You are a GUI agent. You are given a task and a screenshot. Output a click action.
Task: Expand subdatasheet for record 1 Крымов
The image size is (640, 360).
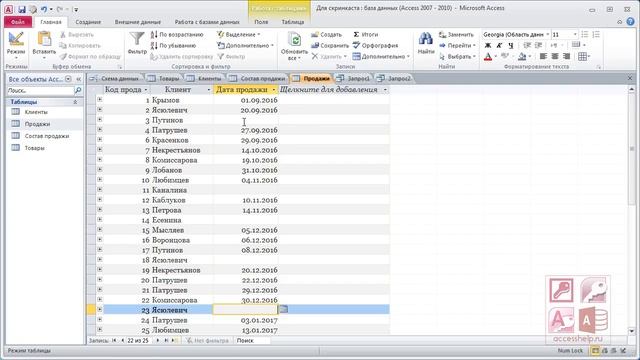[100, 100]
